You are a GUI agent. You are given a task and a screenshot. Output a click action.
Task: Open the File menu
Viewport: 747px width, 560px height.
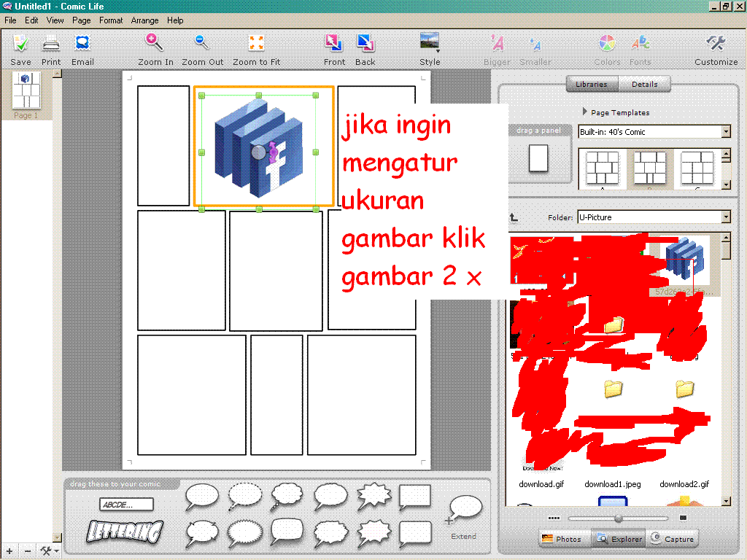click(x=10, y=20)
